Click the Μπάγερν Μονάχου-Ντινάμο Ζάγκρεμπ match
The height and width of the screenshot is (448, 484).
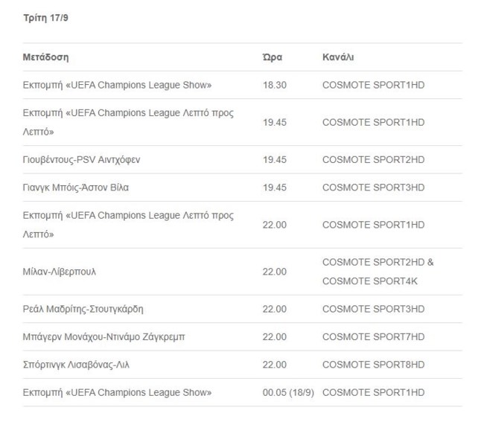[x=104, y=336]
